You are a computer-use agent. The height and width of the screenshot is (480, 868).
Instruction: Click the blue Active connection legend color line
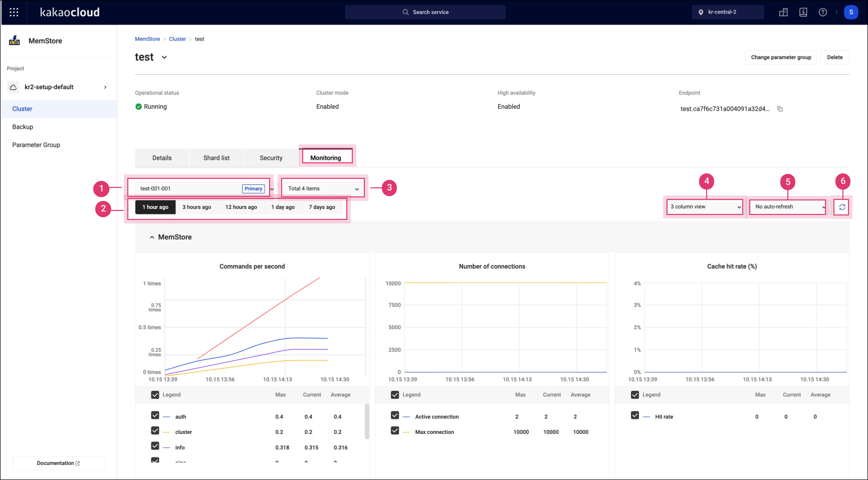tap(406, 417)
